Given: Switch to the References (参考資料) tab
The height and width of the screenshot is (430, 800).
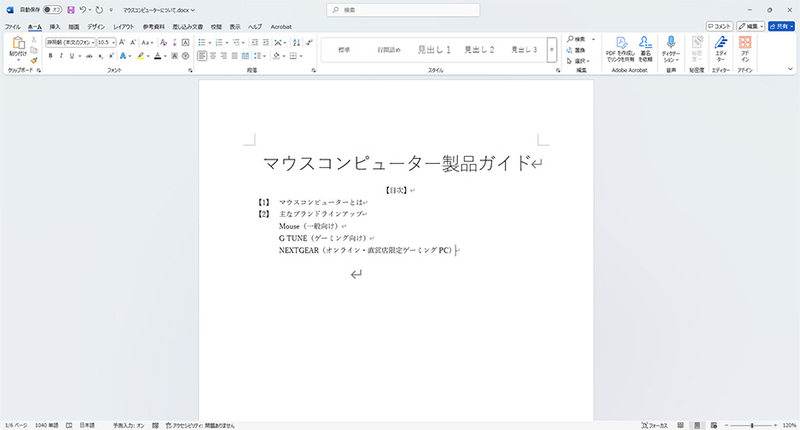Looking at the screenshot, I should (154, 27).
